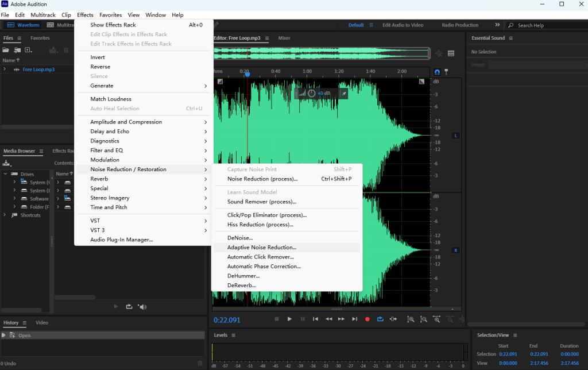Switch to Waveform view
This screenshot has height=370, width=588.
click(x=23, y=25)
